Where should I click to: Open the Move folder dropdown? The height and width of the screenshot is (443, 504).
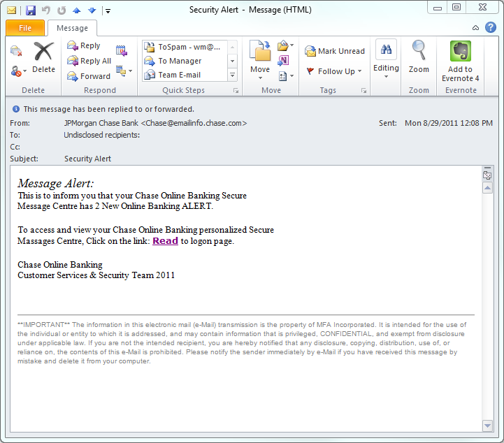pos(260,60)
